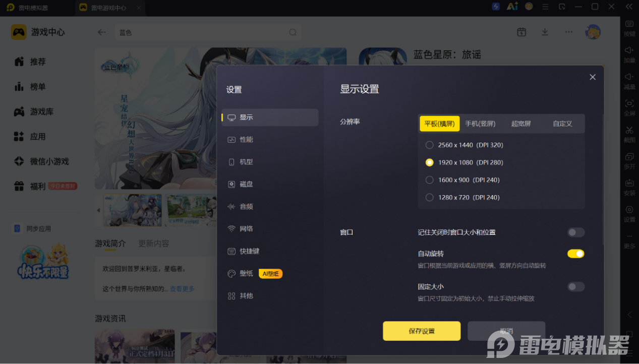Click 查看更多 link in description

(x=182, y=289)
